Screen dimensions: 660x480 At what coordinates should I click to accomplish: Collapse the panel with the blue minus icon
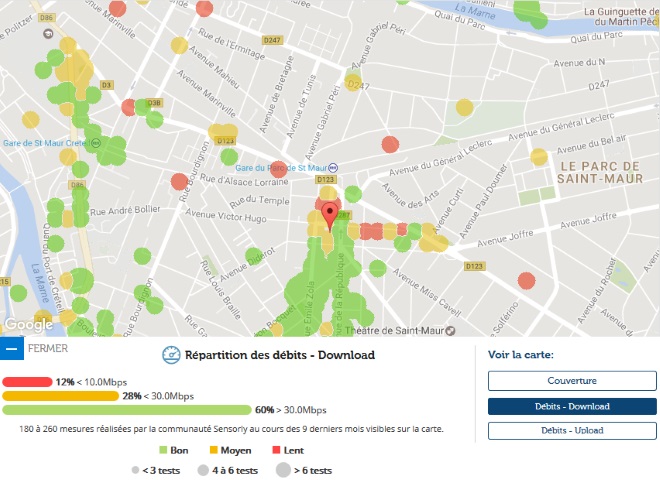click(x=11, y=349)
